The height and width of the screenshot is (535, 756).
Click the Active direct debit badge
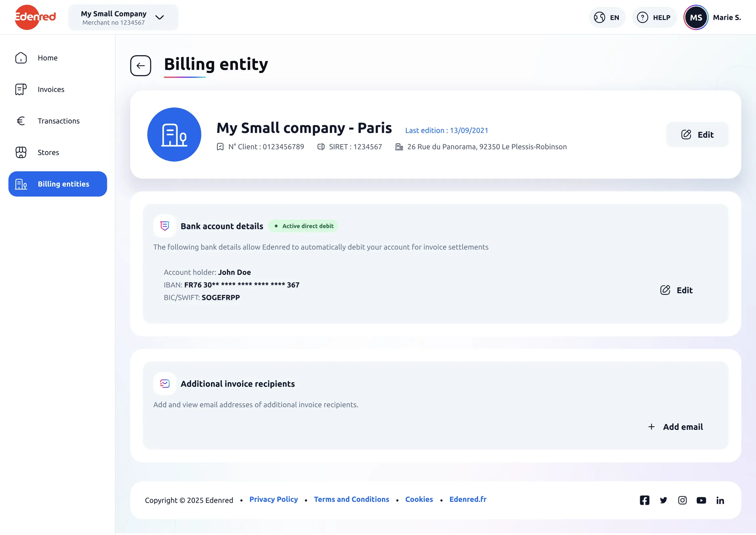303,226
